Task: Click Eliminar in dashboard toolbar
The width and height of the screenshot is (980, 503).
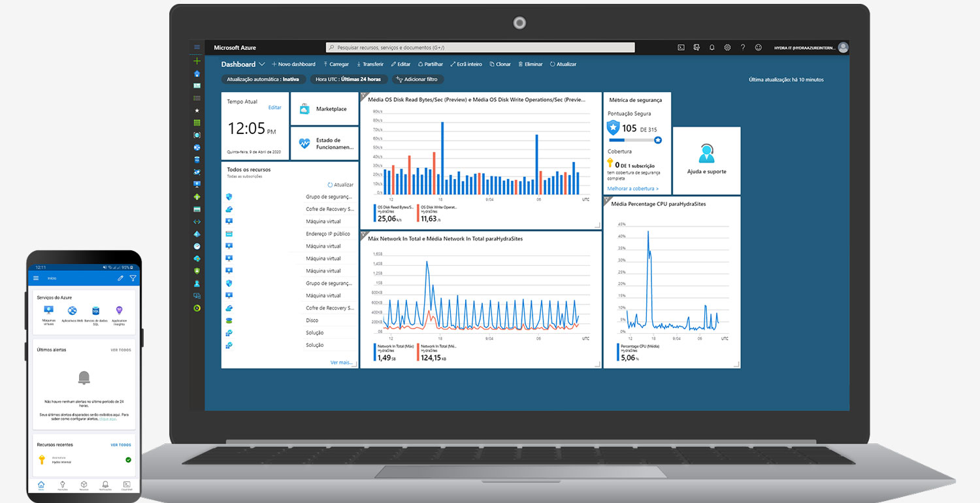Action: click(x=531, y=64)
